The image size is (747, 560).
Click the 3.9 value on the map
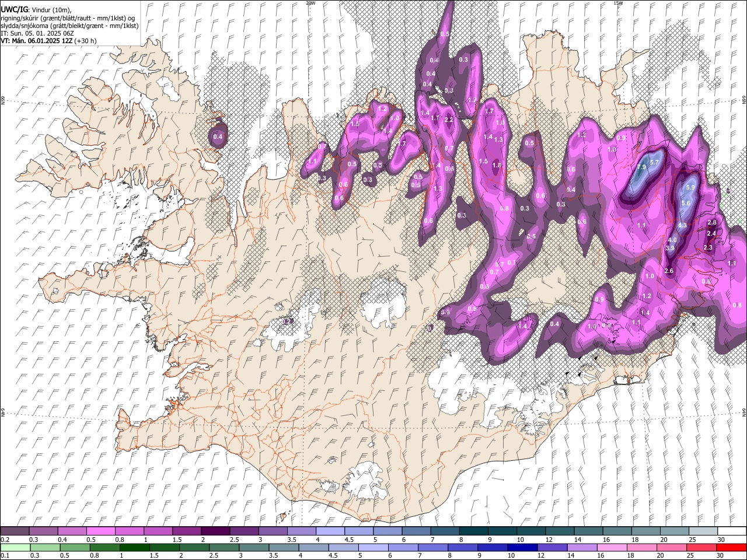click(670, 248)
